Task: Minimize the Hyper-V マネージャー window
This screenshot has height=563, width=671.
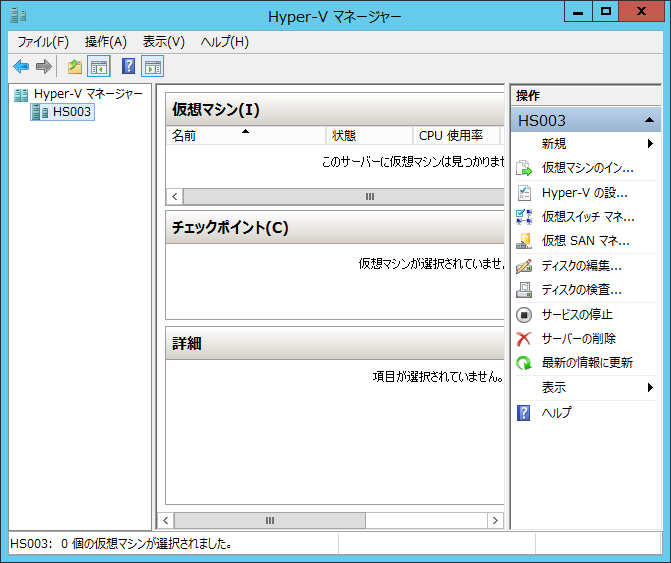Action: 578,12
